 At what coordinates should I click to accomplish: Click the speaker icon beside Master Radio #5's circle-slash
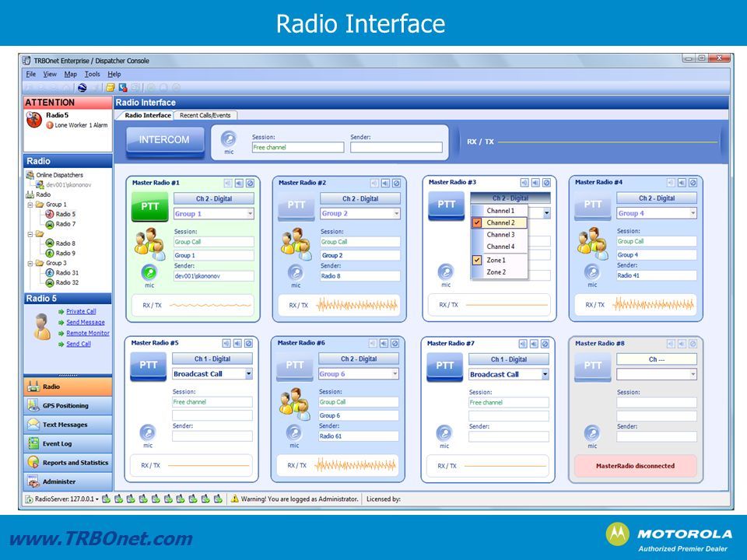click(238, 343)
